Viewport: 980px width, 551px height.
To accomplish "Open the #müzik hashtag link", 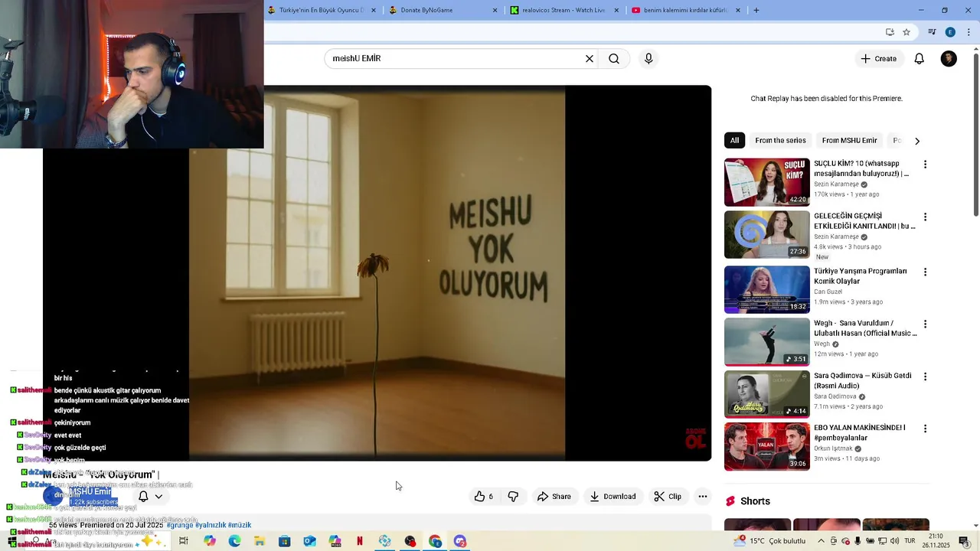I will click(240, 525).
